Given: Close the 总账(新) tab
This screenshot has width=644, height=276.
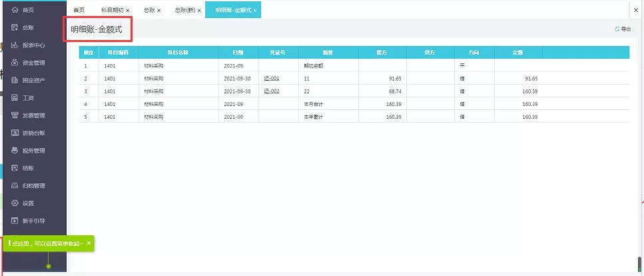Looking at the screenshot, I should [199, 10].
